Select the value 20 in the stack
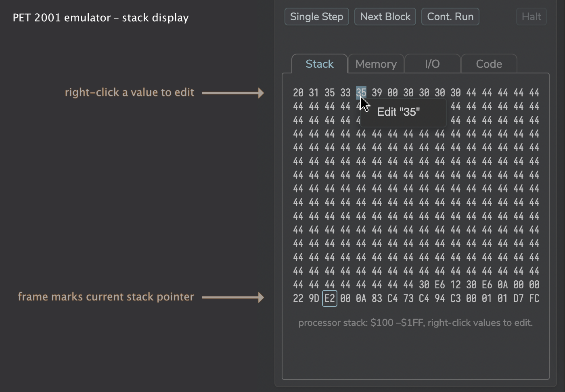This screenshot has width=565, height=392. [x=298, y=93]
